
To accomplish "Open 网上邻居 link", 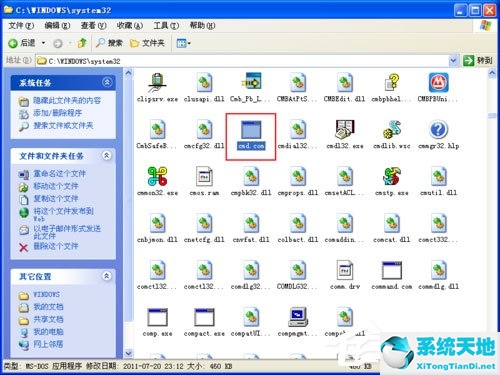I will pyautogui.click(x=48, y=344).
